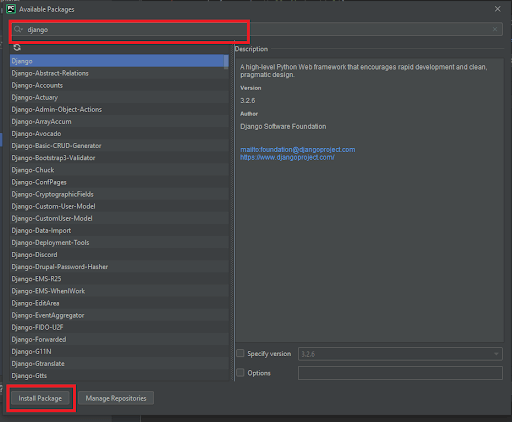This screenshot has height=422, width=512.
Task: Enable the Options checkbox
Action: click(240, 373)
